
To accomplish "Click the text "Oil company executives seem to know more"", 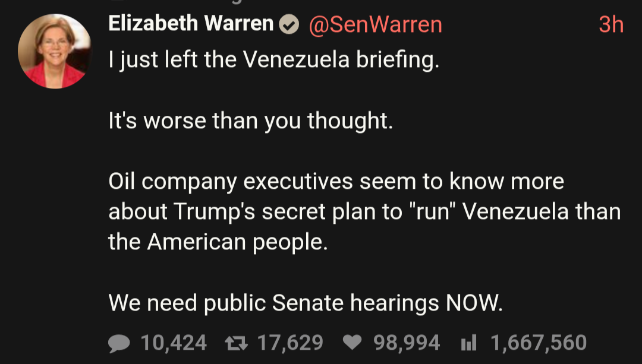I will (x=336, y=182).
